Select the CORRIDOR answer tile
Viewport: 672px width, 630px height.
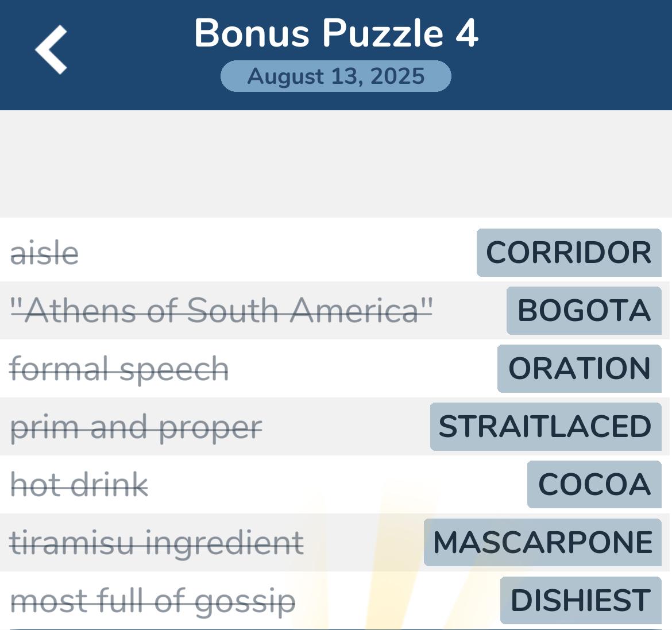click(x=569, y=253)
